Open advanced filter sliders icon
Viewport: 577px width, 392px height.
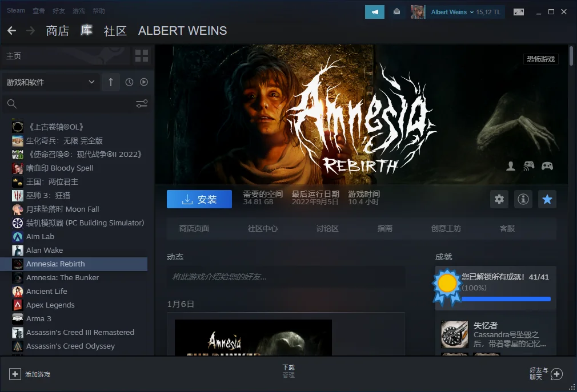click(142, 104)
